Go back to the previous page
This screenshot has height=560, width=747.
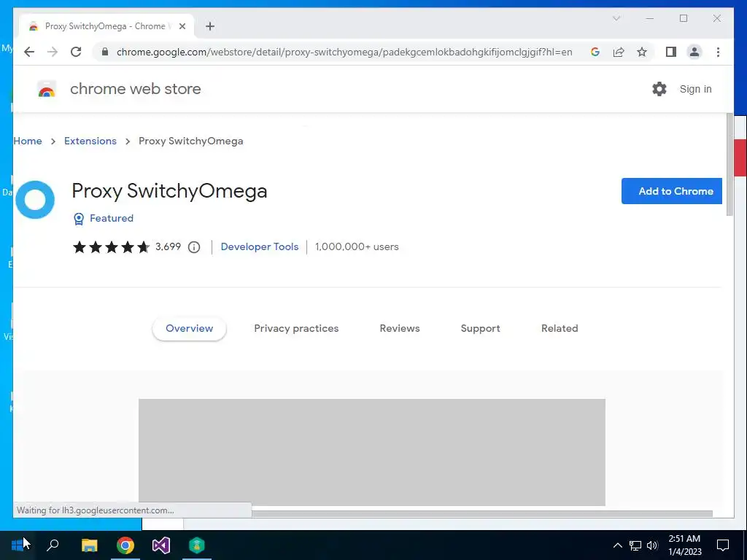click(x=29, y=52)
